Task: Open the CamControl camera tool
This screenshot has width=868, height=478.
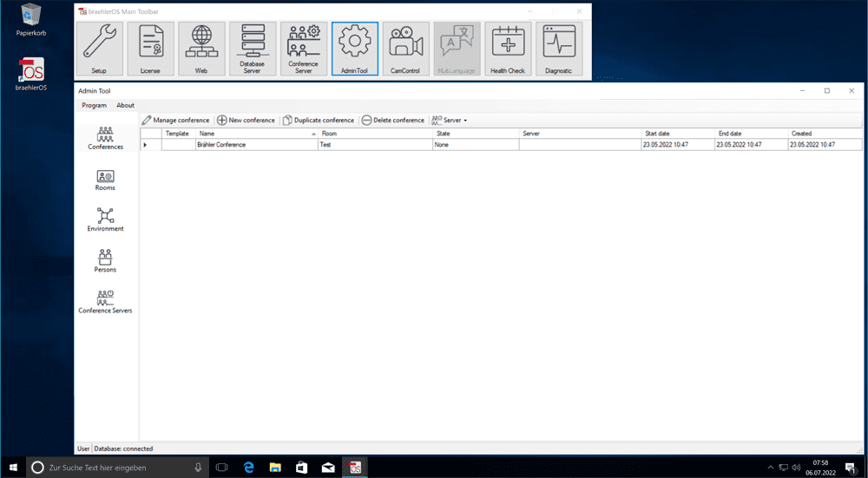Action: coord(405,49)
